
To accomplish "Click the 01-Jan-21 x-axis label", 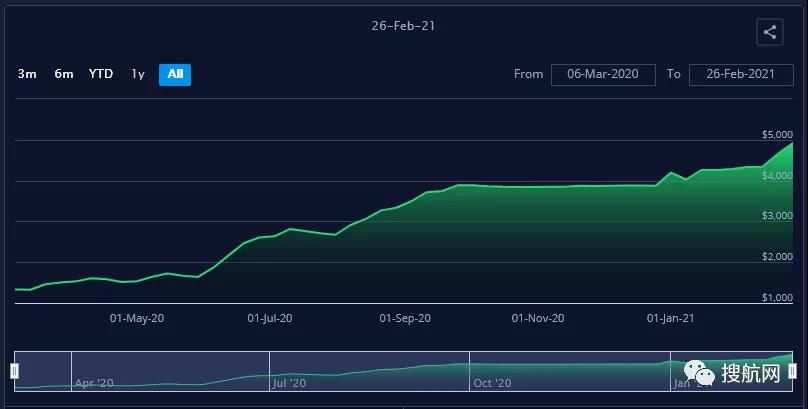I will point(670,318).
